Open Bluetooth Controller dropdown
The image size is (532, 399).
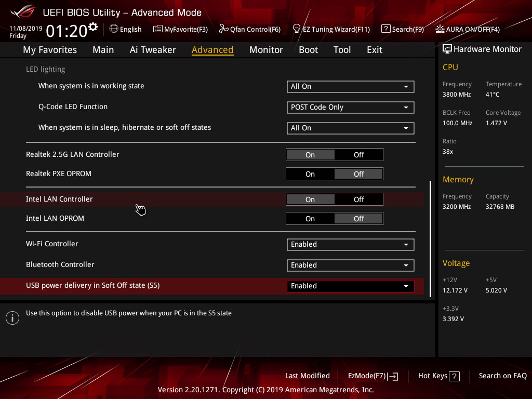coord(351,265)
